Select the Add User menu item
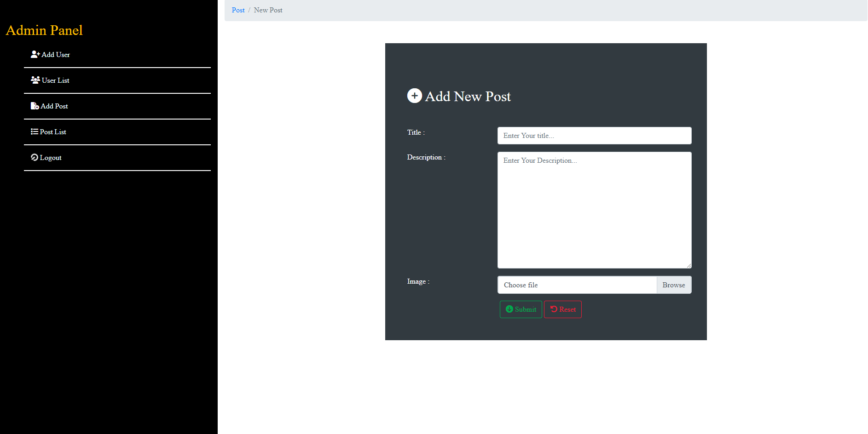 [x=55, y=54]
